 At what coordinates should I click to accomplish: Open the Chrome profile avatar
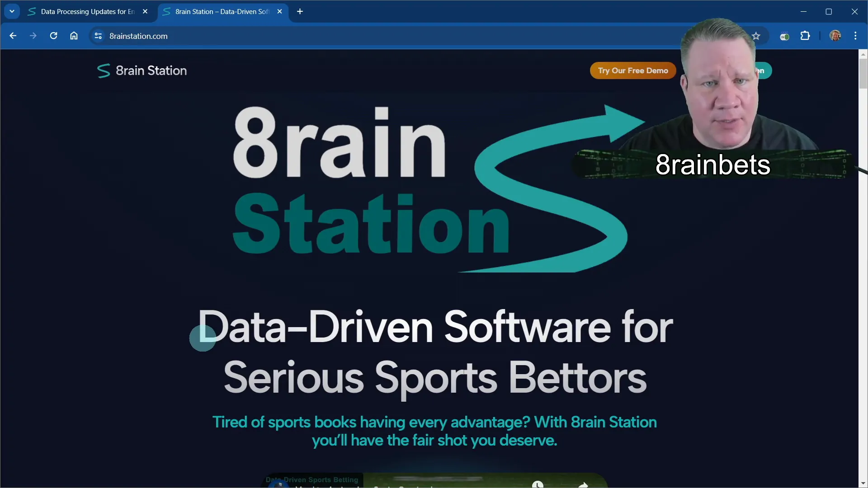(835, 36)
